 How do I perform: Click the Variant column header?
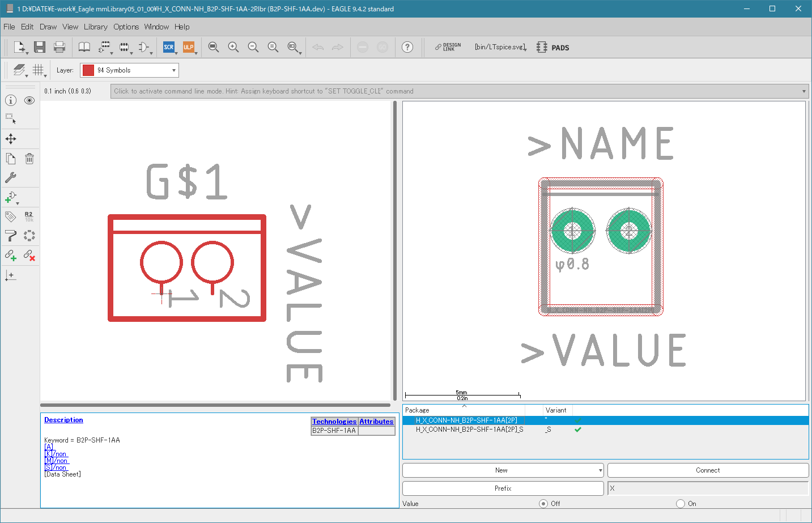click(556, 410)
